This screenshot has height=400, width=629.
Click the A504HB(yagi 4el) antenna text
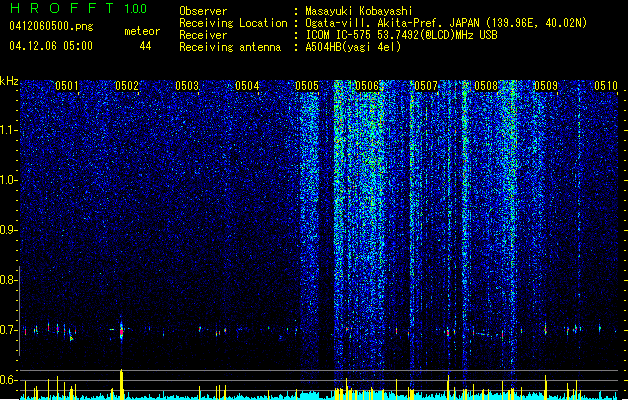[x=353, y=47]
